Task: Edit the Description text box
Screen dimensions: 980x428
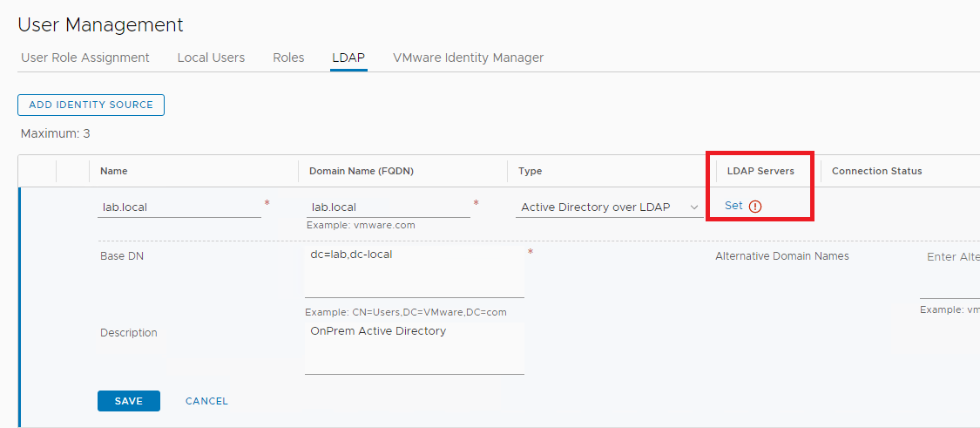Action: pyautogui.click(x=414, y=349)
